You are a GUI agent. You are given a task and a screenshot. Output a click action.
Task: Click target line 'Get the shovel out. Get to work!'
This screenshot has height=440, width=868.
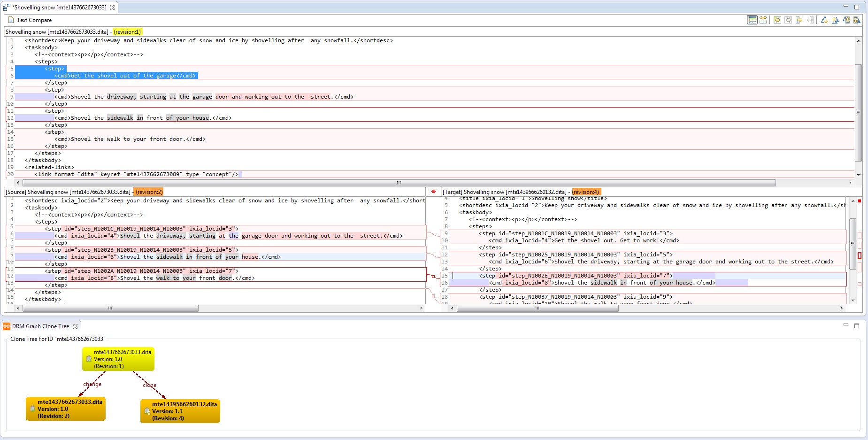coord(584,240)
